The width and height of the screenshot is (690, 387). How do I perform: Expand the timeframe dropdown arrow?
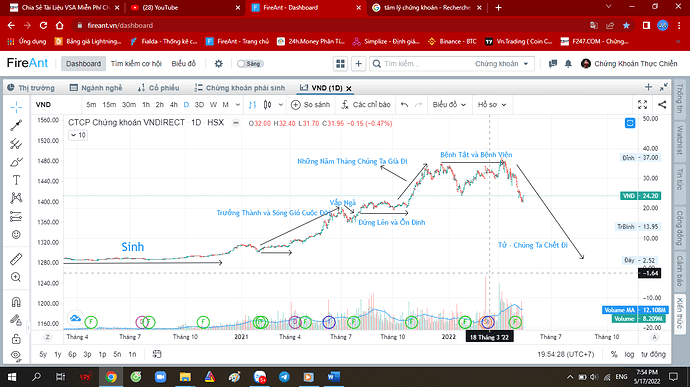pyautogui.click(x=238, y=105)
